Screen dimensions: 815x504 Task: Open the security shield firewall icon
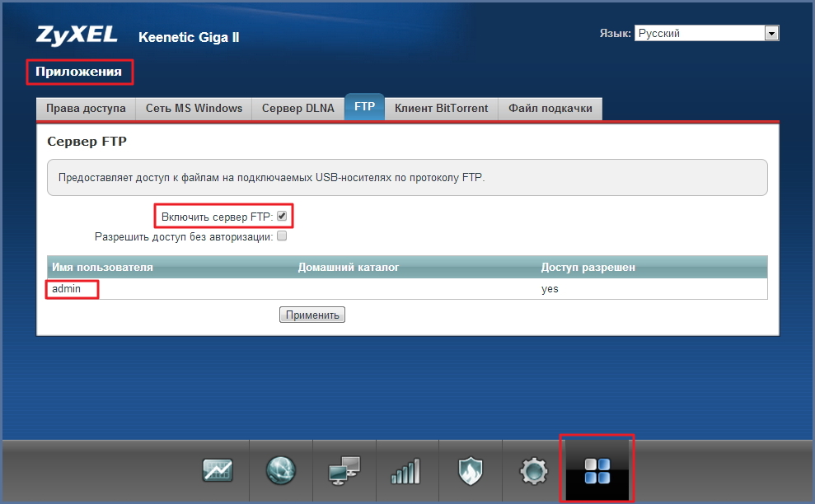click(x=470, y=470)
